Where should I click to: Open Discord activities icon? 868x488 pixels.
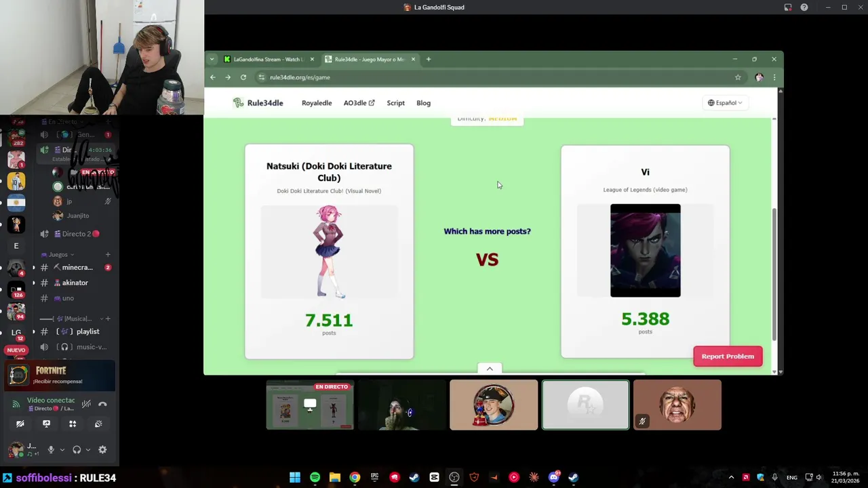(73, 424)
